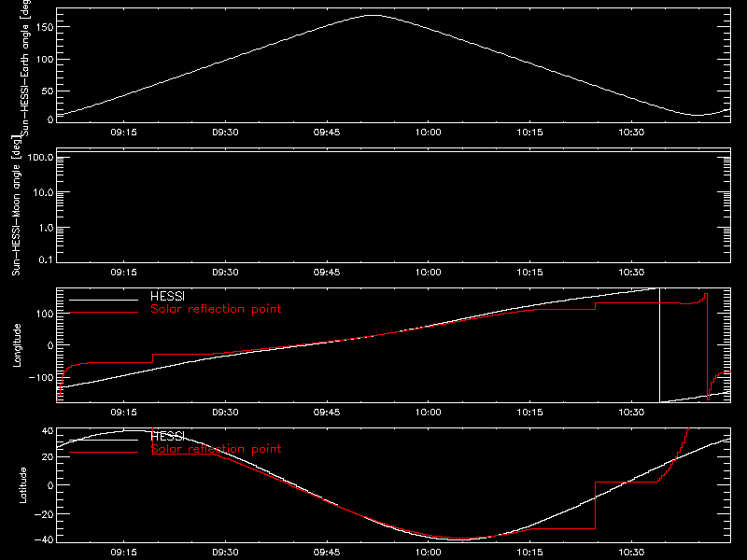
Task: Click the -100 tick on Longitude plot
Action: [41, 377]
